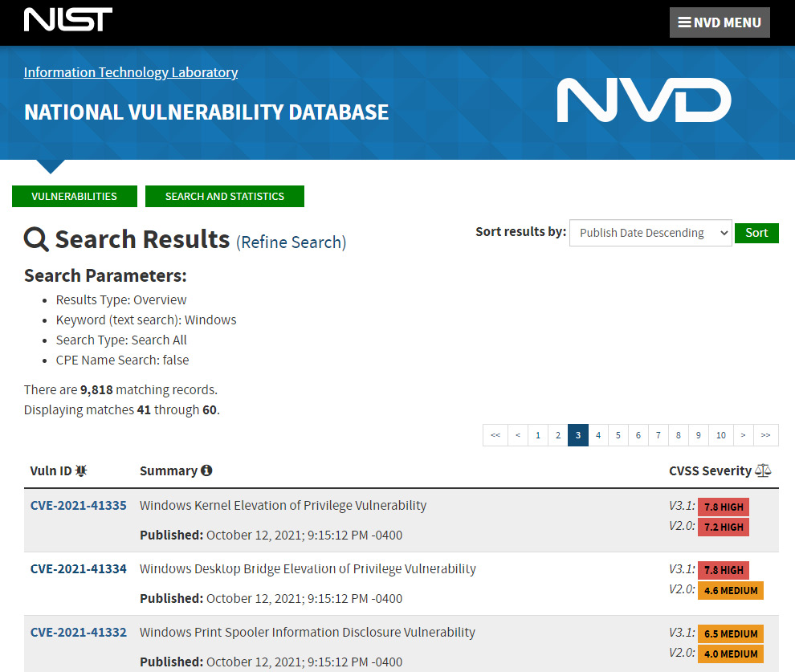The height and width of the screenshot is (672, 795).
Task: Go to results page 10
Action: point(721,435)
